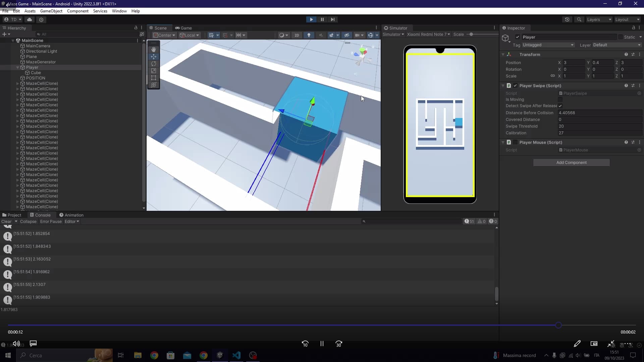
Task: Toggle scene lighting in Scene view
Action: tap(309, 35)
